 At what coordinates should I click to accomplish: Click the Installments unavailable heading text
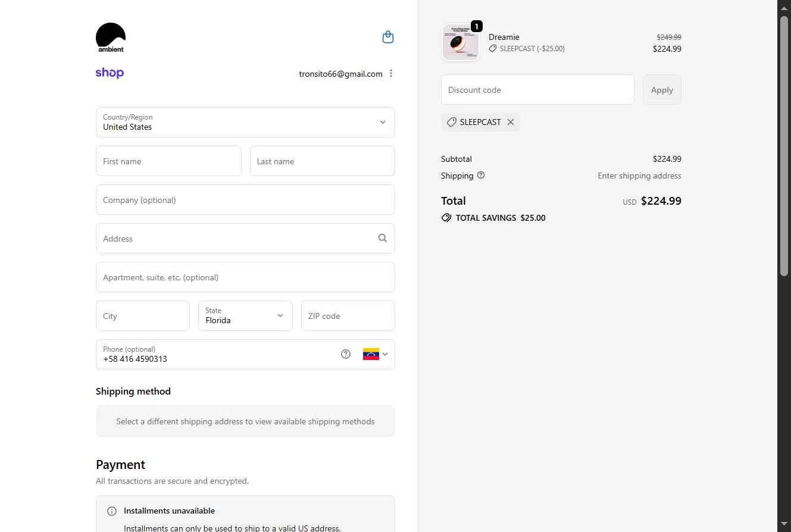pos(169,511)
